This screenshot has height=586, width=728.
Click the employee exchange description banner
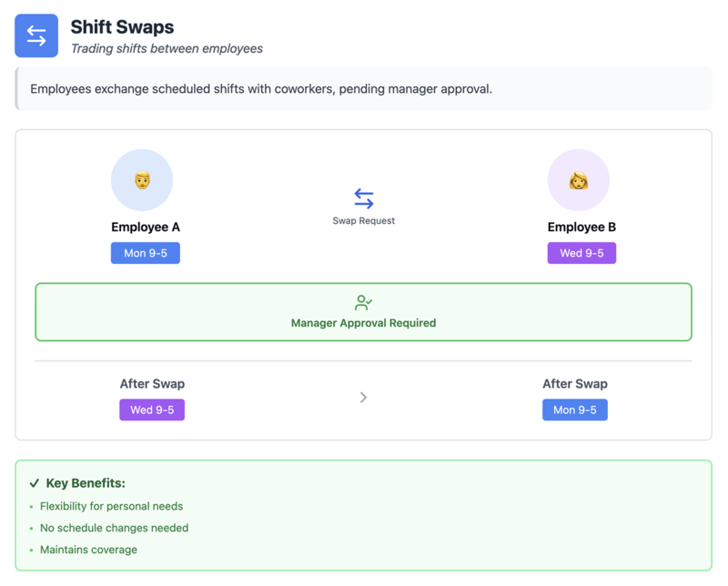click(x=363, y=89)
